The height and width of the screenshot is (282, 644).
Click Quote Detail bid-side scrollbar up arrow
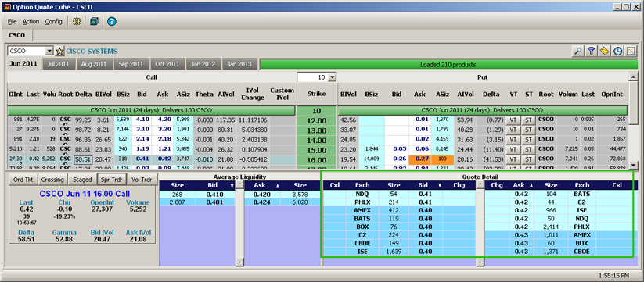(x=480, y=185)
